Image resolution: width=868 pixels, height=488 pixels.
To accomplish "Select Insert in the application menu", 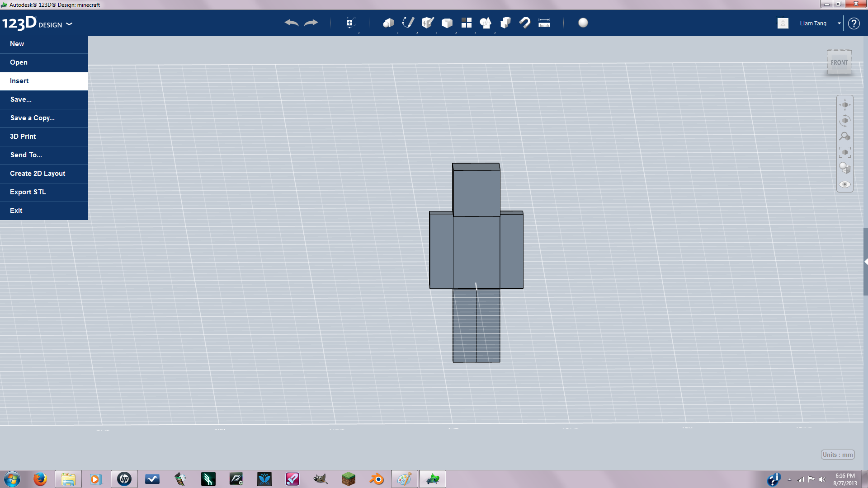I will point(44,81).
